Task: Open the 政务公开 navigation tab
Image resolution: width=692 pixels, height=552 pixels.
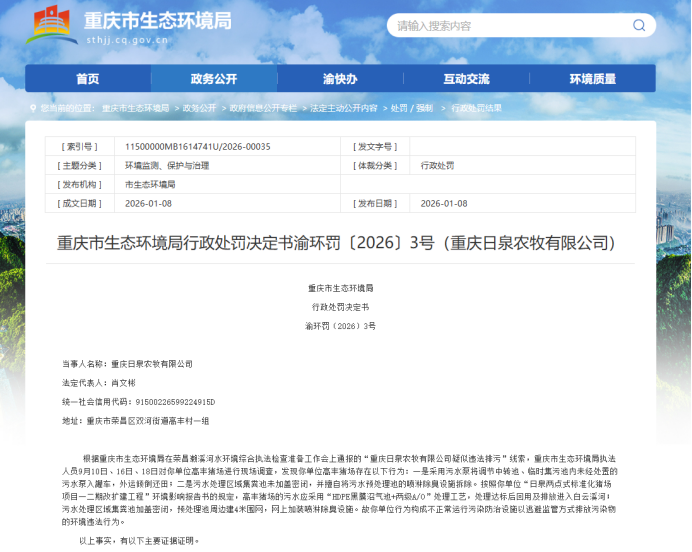Action: coord(214,79)
